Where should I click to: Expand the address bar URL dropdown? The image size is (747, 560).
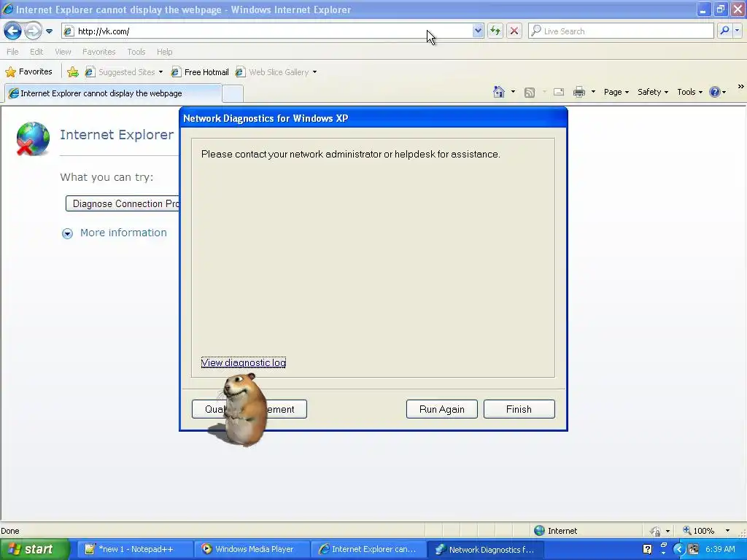coord(478,31)
